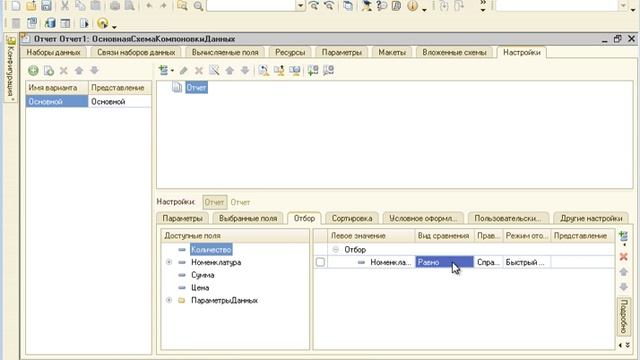This screenshot has height=360, width=640.
Task: Select the Цена available field
Action: (x=200, y=287)
